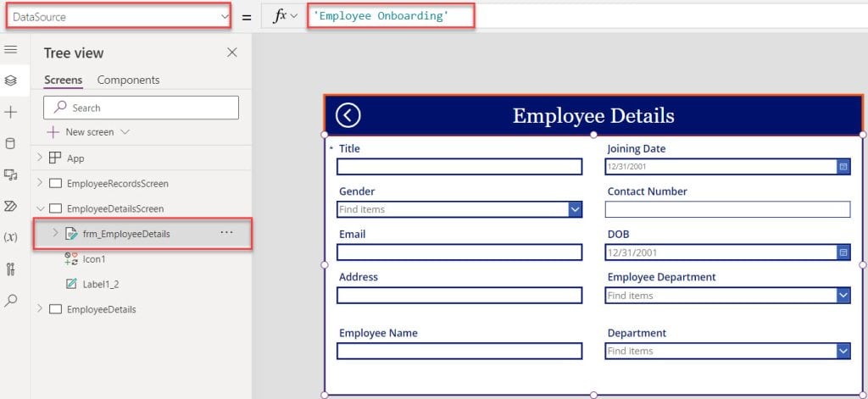Select the Tree view layers icon
The width and height of the screenshot is (868, 399).
10,80
